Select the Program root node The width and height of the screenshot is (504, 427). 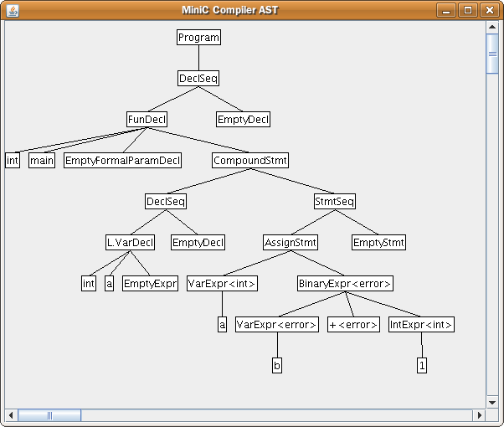[198, 38]
